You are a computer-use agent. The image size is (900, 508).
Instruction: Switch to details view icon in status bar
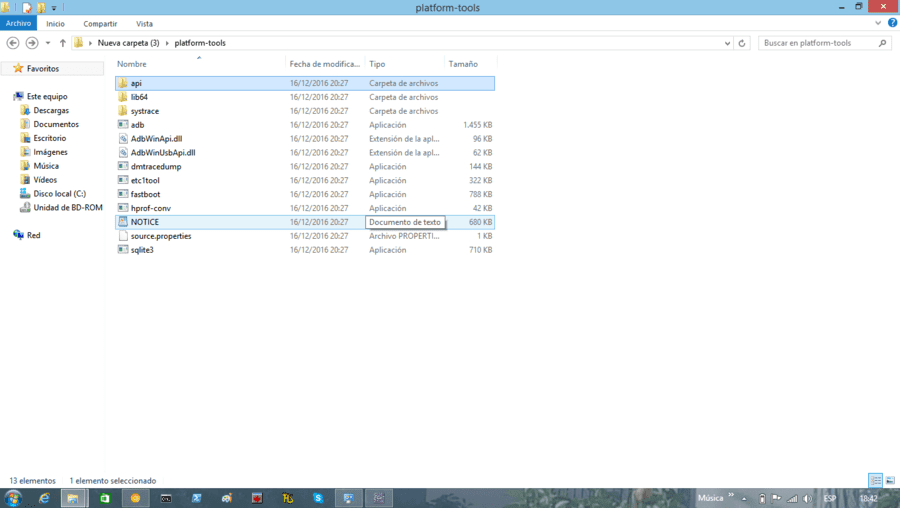tap(875, 480)
